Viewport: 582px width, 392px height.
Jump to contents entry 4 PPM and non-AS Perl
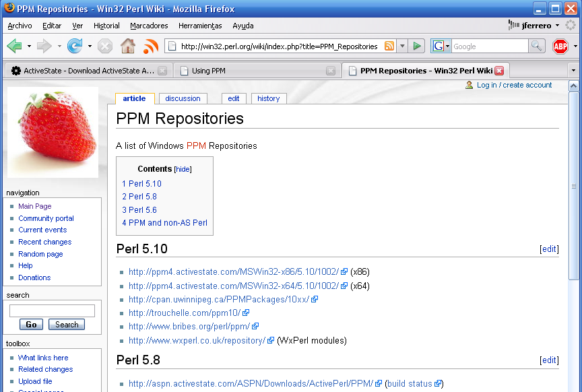tap(165, 223)
